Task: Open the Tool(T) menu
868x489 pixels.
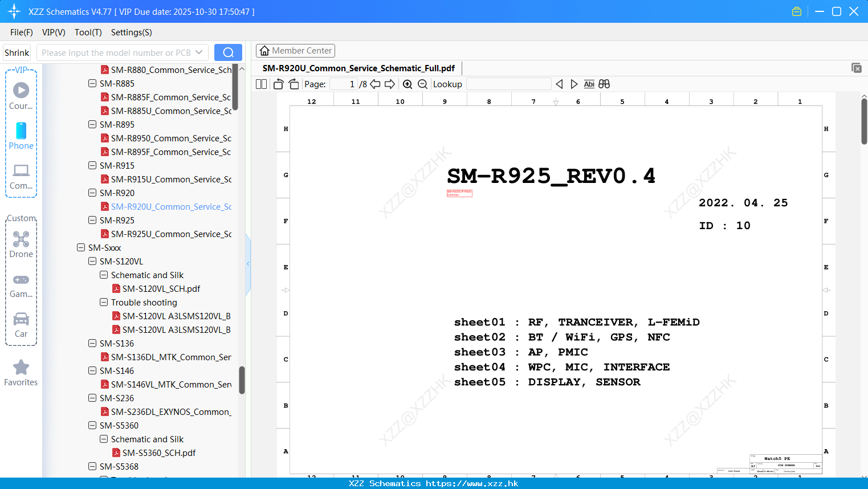Action: tap(88, 32)
